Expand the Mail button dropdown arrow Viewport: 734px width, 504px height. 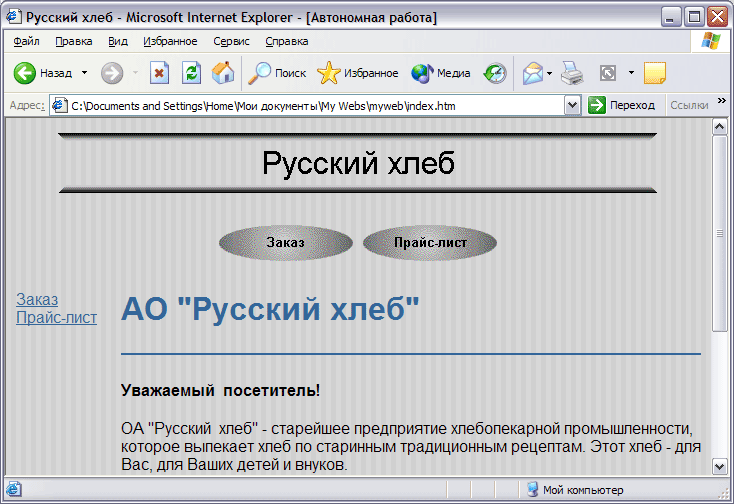point(550,73)
